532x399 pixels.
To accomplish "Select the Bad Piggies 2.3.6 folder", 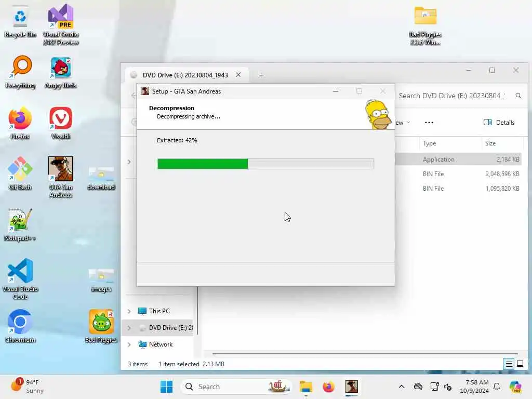I will (x=425, y=26).
